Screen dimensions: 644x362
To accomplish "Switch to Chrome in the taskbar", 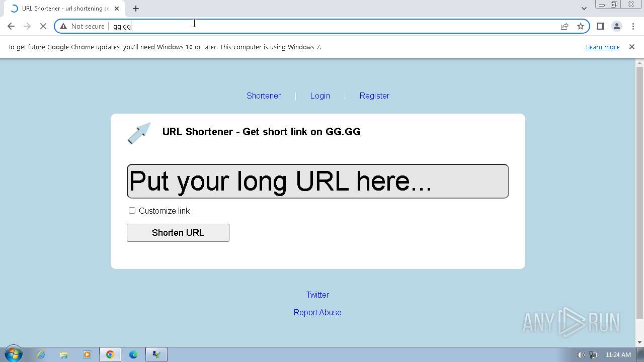I will 110,354.
